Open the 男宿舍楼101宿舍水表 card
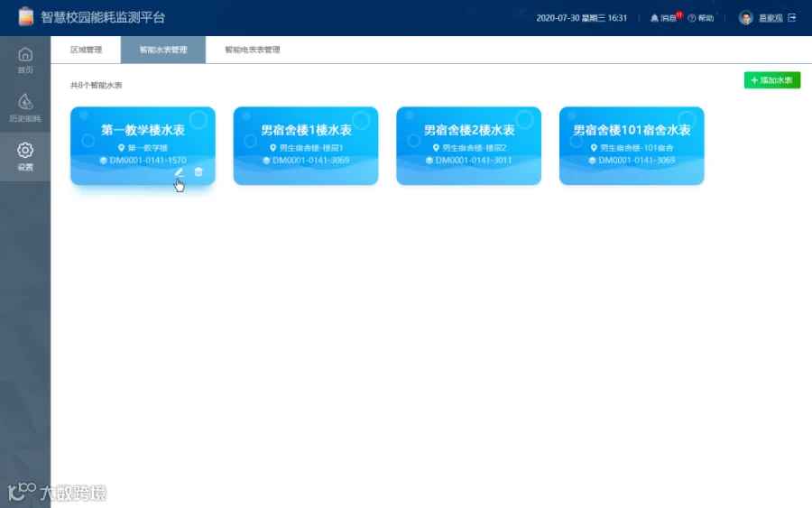The width and height of the screenshot is (812, 508). [632, 145]
